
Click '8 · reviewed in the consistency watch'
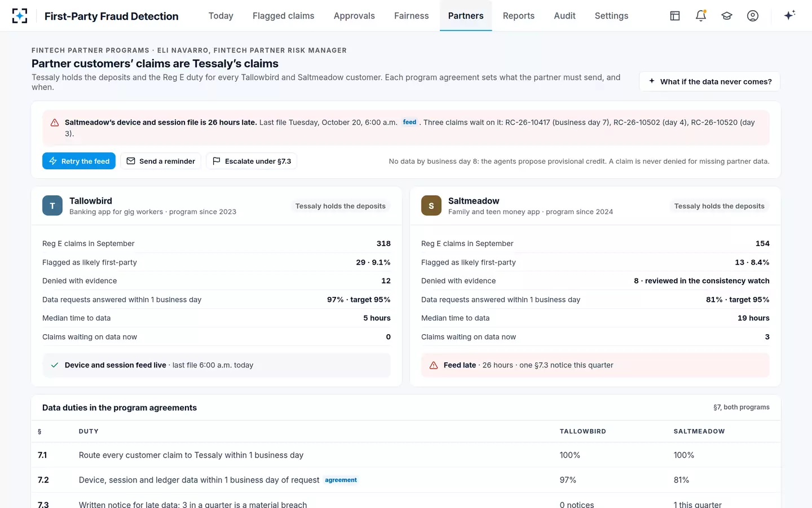pos(701,281)
